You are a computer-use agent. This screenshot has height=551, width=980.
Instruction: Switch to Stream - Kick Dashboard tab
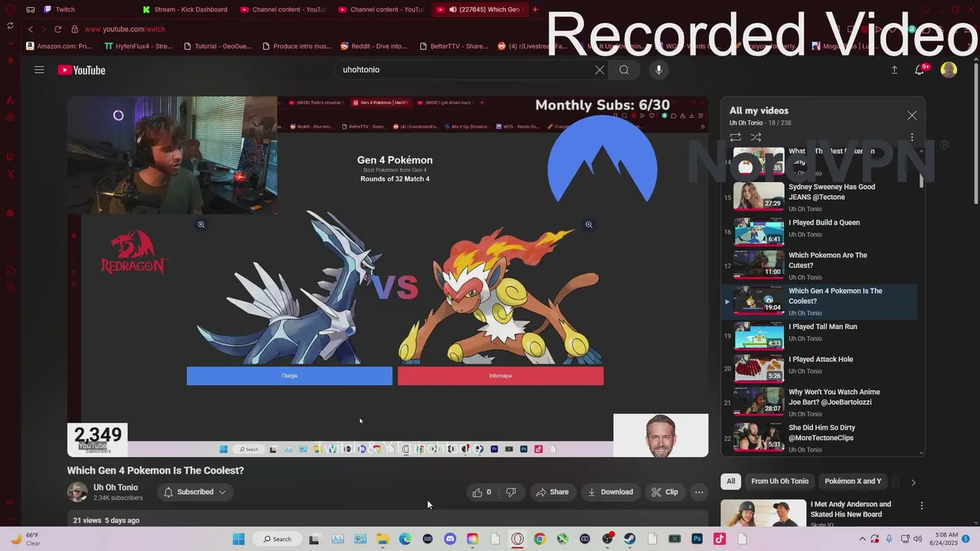[x=191, y=9]
